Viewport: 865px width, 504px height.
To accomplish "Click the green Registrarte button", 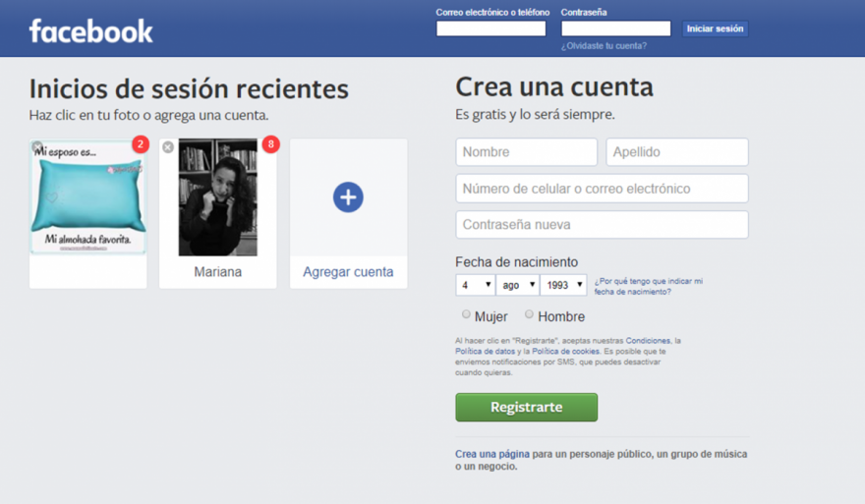I will pos(526,407).
